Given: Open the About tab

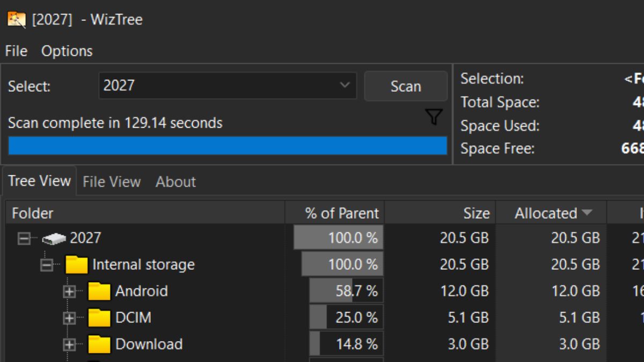Looking at the screenshot, I should (x=175, y=182).
